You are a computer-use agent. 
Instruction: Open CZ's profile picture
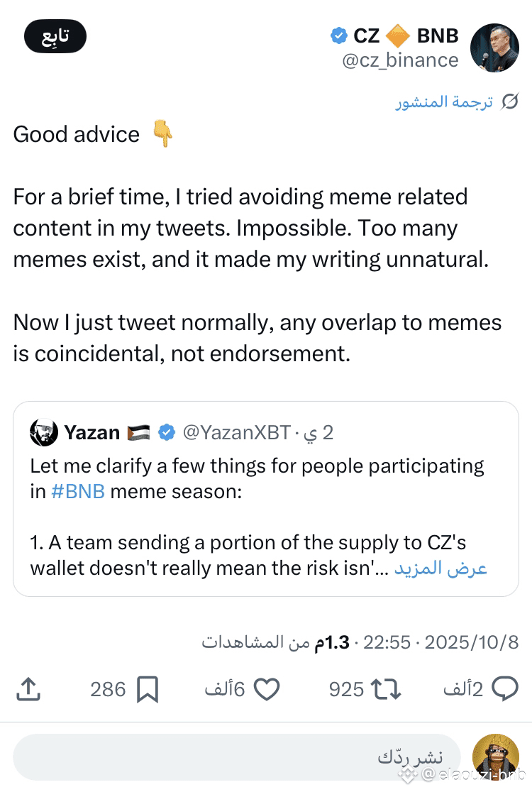(494, 48)
